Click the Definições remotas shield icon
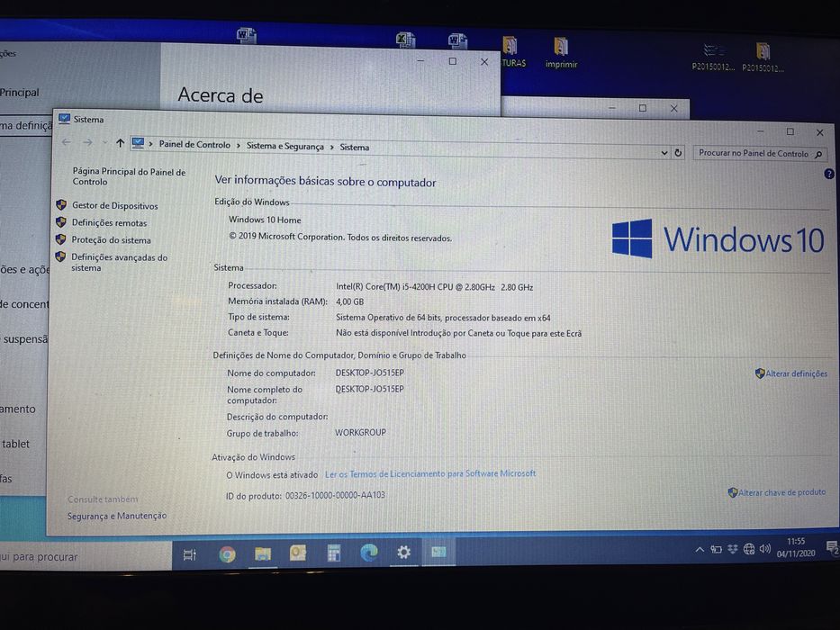Viewport: 840px width, 630px height. tap(61, 221)
